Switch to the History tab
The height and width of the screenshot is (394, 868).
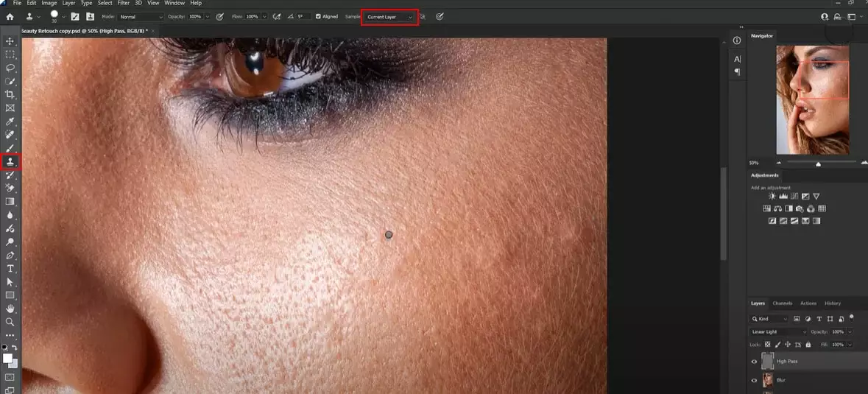tap(833, 303)
